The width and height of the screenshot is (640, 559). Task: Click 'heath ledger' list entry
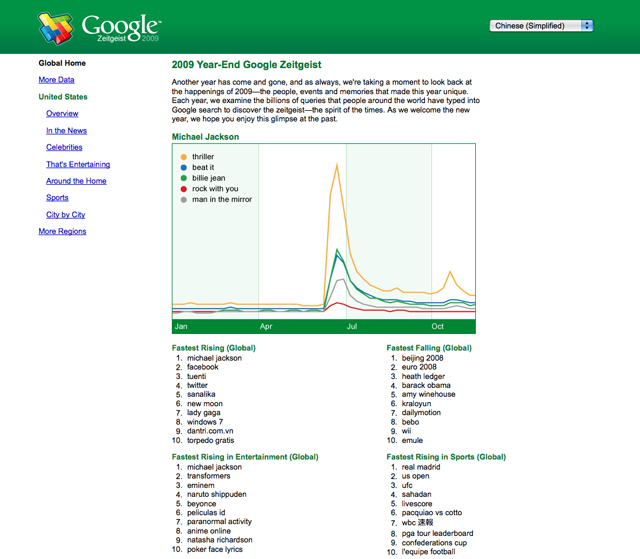click(423, 376)
